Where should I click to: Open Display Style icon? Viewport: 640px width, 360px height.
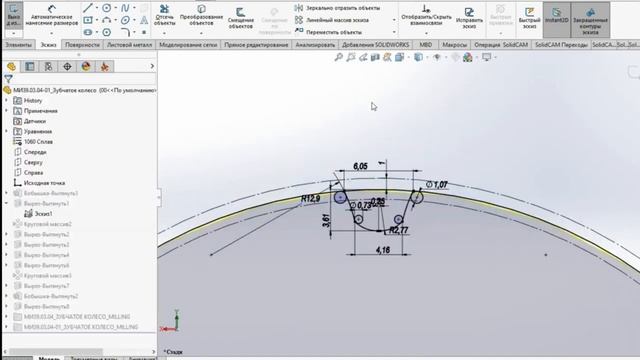(x=418, y=58)
